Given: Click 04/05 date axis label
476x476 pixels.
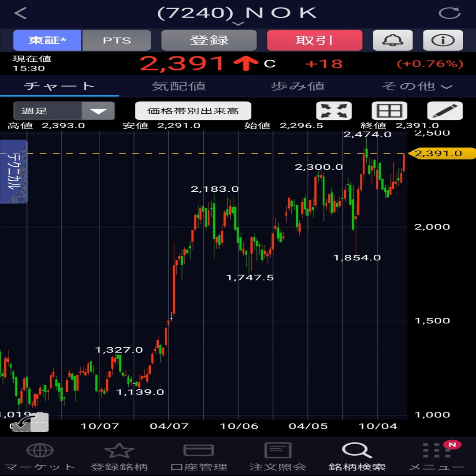Looking at the screenshot, I should click(x=308, y=426).
